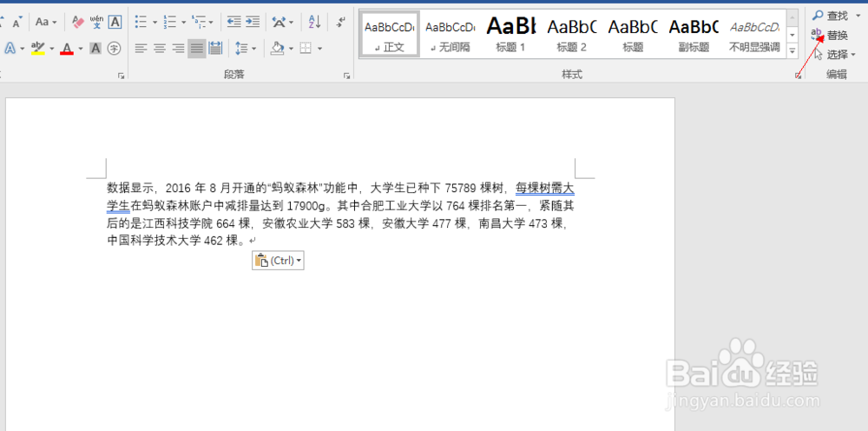Expand the font color dropdown arrow
This screenshot has width=868, height=431.
(80, 49)
